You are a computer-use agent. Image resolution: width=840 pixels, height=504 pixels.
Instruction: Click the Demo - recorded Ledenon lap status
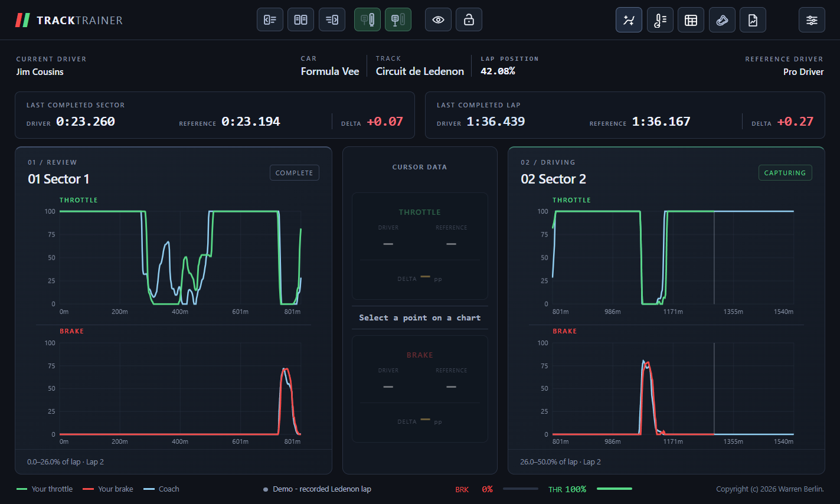pos(317,489)
